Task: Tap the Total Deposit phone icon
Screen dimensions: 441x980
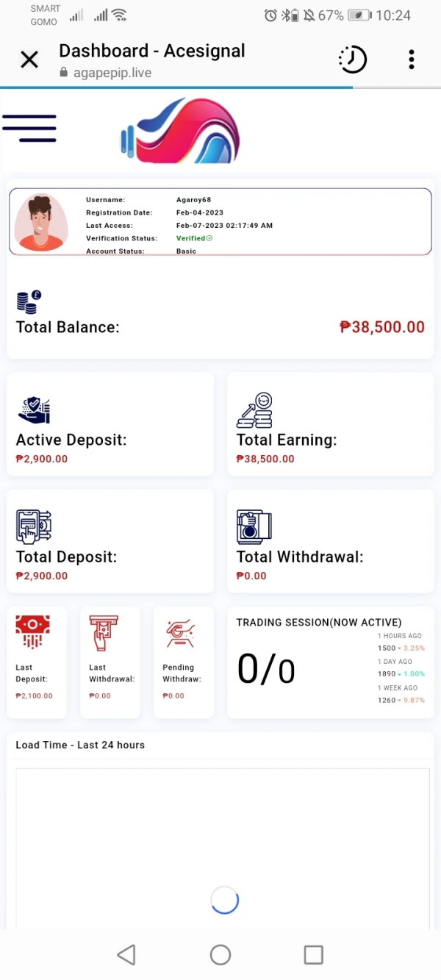Action: 34,526
